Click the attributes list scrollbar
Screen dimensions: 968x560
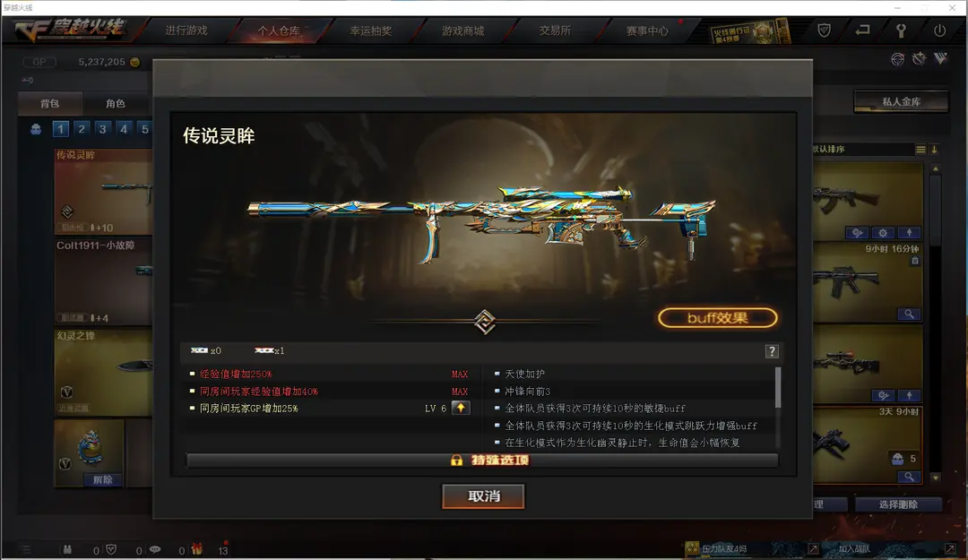[x=777, y=388]
